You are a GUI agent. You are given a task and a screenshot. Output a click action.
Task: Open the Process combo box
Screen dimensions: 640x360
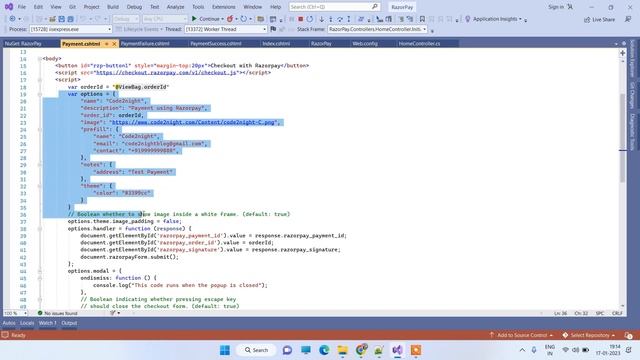click(x=70, y=29)
